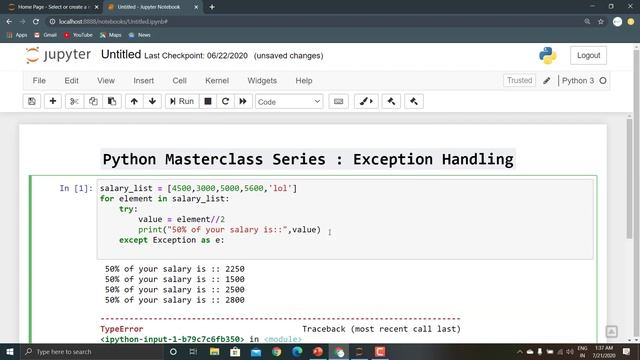Insert a cell below with plus icon

[53, 101]
